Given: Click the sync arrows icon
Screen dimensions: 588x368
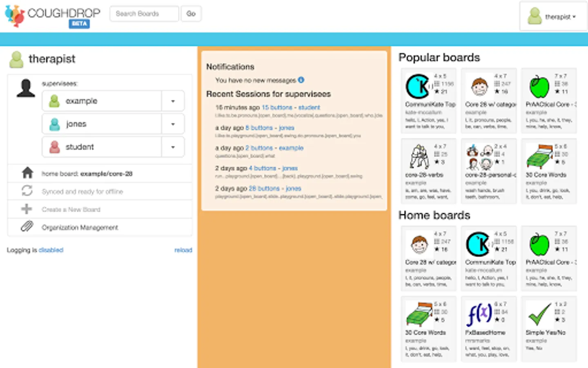Looking at the screenshot, I should pos(27,191).
